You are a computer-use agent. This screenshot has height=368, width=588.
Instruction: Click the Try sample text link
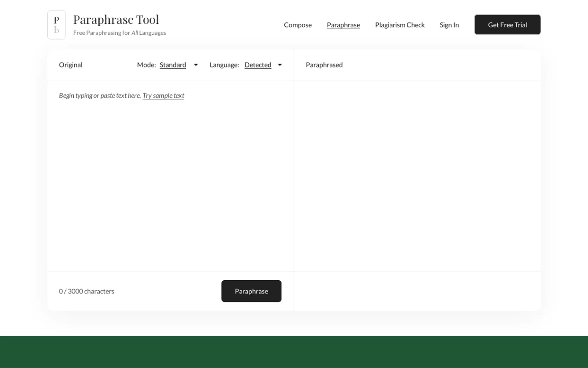pyautogui.click(x=163, y=96)
